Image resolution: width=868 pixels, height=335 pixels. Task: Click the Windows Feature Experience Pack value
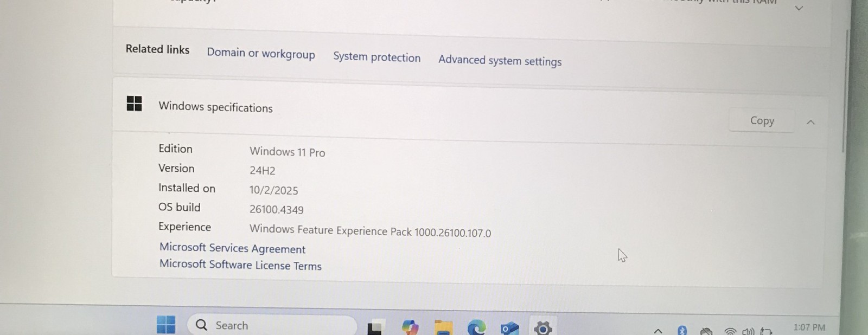pos(370,231)
